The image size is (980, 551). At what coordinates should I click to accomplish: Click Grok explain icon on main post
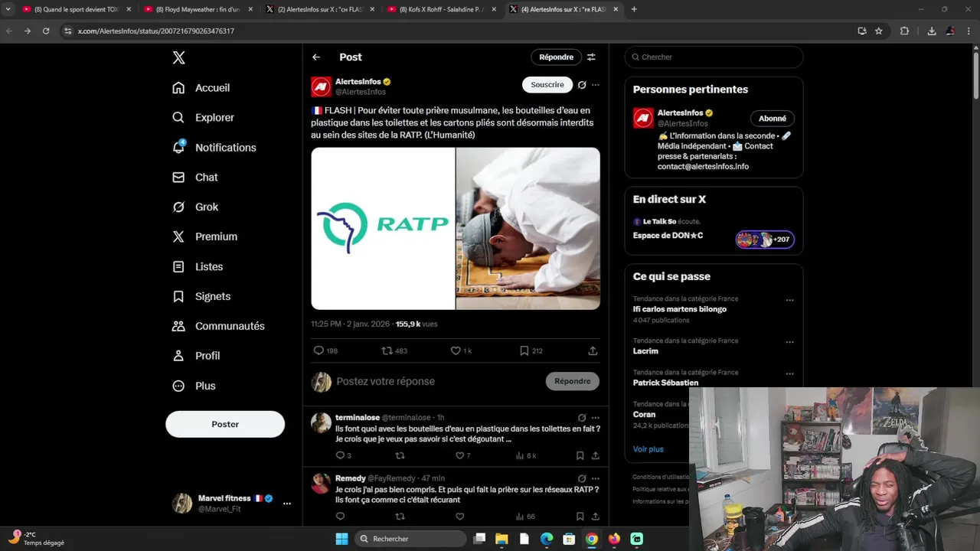coord(582,85)
